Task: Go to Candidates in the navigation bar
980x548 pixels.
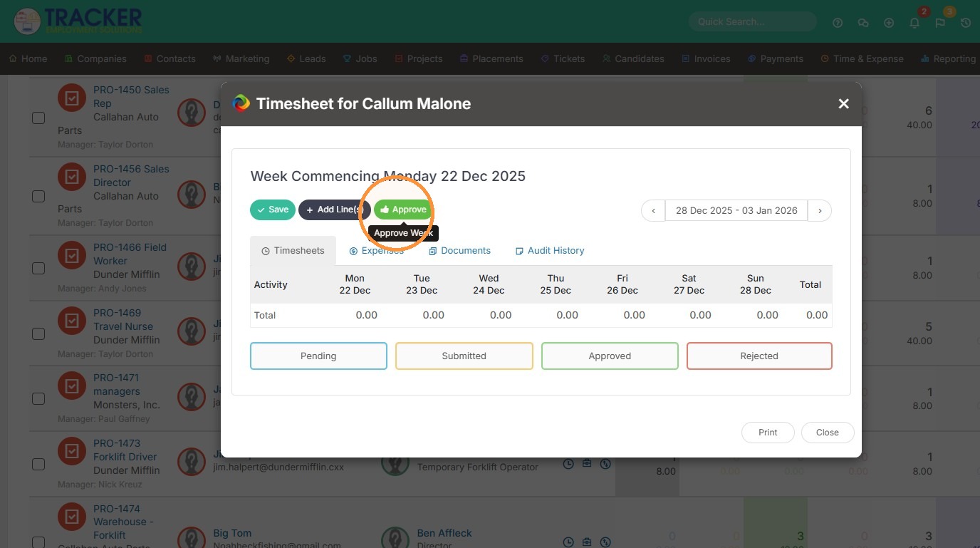Action: (633, 58)
